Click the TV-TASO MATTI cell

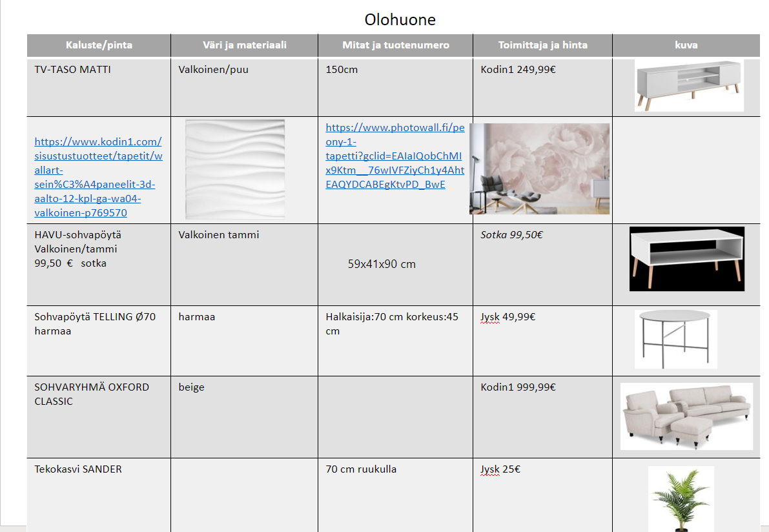(x=99, y=87)
